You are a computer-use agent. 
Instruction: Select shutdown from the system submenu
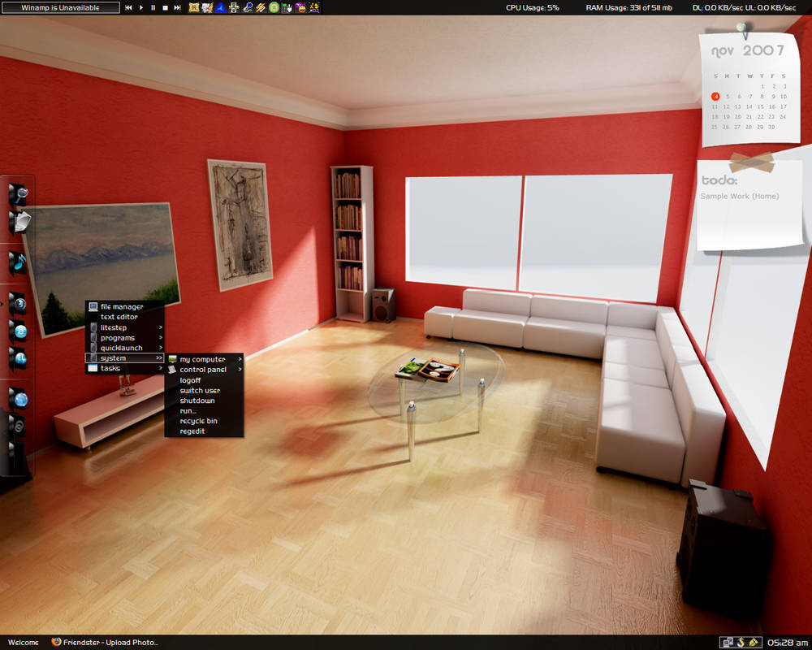(x=204, y=401)
